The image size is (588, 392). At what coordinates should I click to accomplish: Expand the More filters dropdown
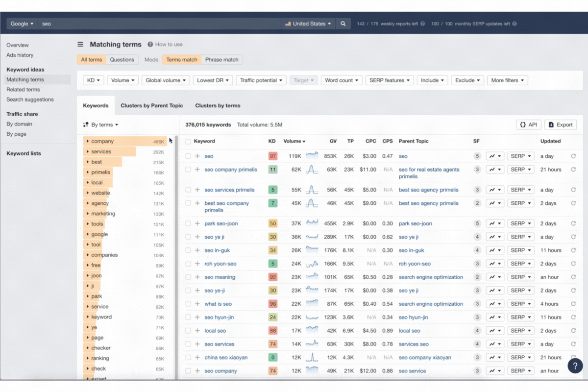(508, 80)
